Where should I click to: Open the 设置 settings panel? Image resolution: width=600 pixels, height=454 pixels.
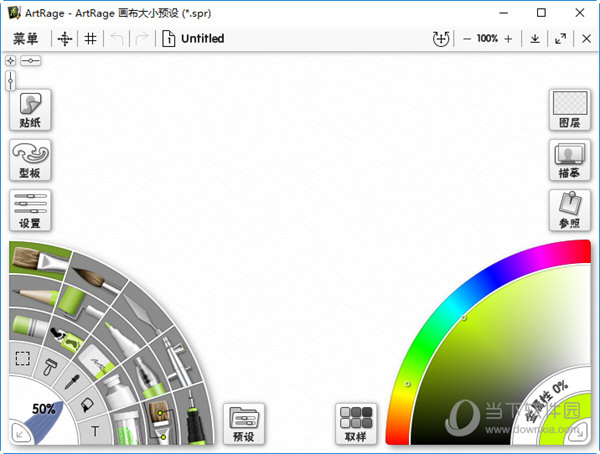30,210
